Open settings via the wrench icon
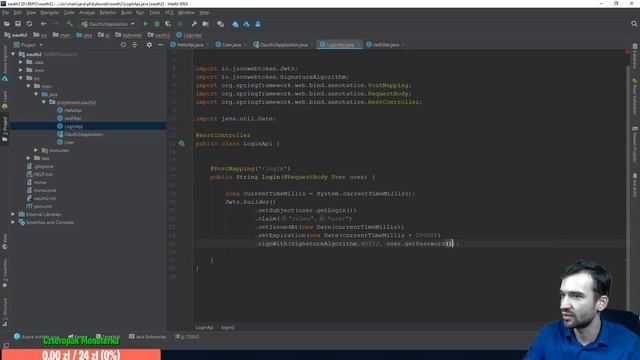 pos(194,24)
